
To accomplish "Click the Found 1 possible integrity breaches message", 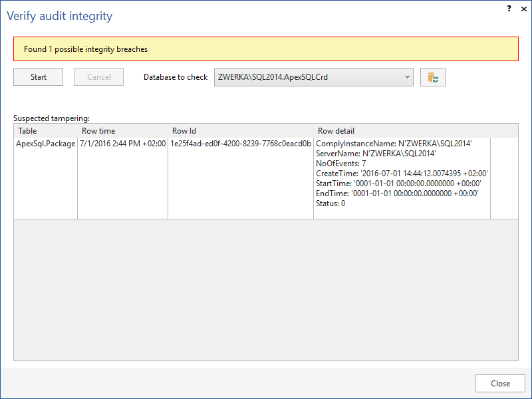I will tap(86, 49).
